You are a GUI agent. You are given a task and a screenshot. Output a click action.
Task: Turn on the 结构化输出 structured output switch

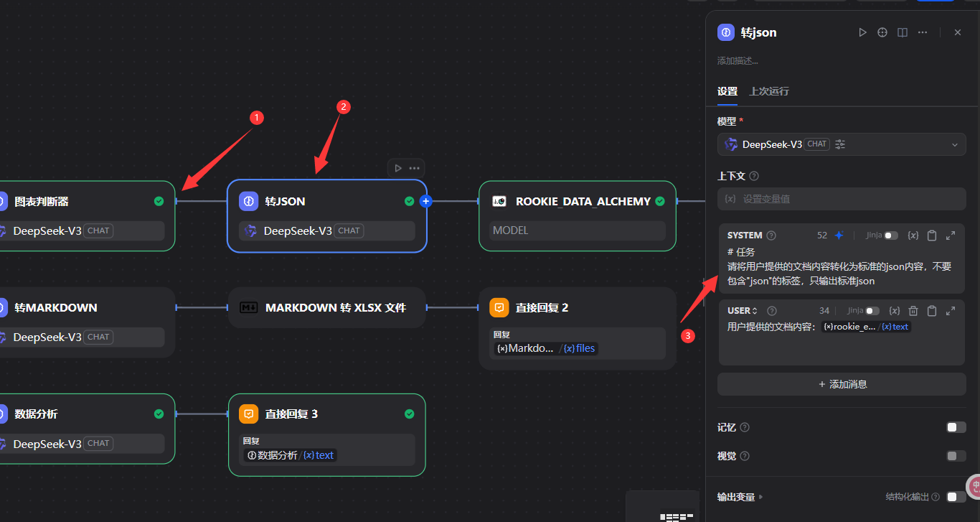956,497
